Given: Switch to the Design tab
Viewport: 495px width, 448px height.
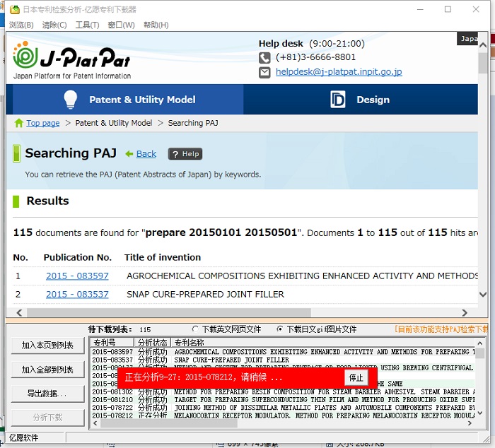Looking at the screenshot, I should (x=361, y=100).
